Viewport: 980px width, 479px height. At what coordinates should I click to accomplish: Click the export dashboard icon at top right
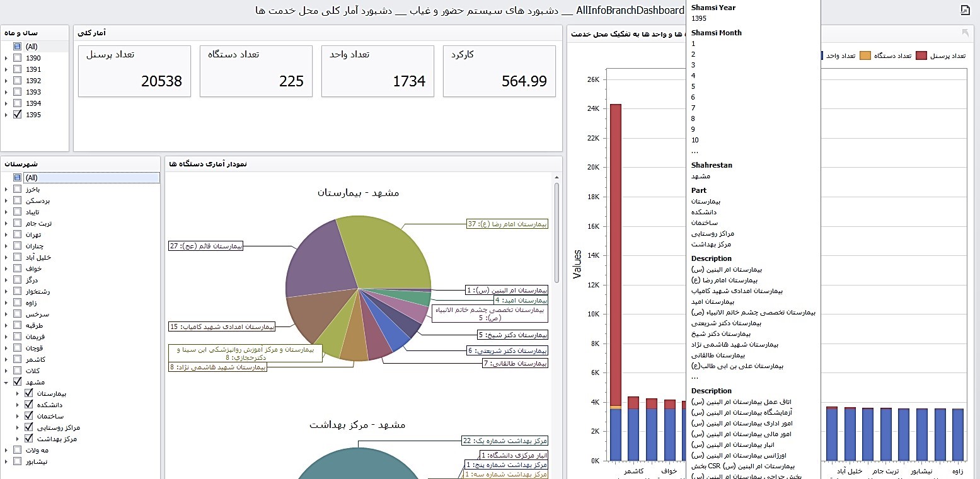pyautogui.click(x=964, y=9)
